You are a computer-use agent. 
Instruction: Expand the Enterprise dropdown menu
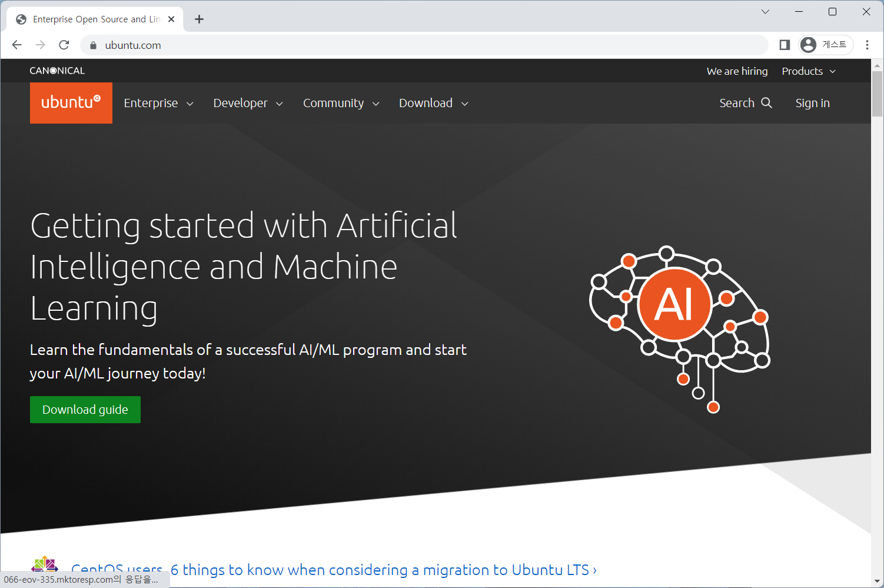click(158, 103)
